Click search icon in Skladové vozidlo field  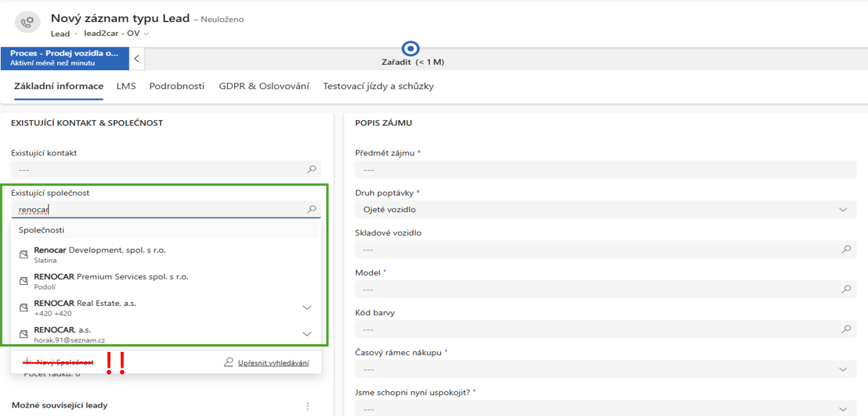pos(846,249)
